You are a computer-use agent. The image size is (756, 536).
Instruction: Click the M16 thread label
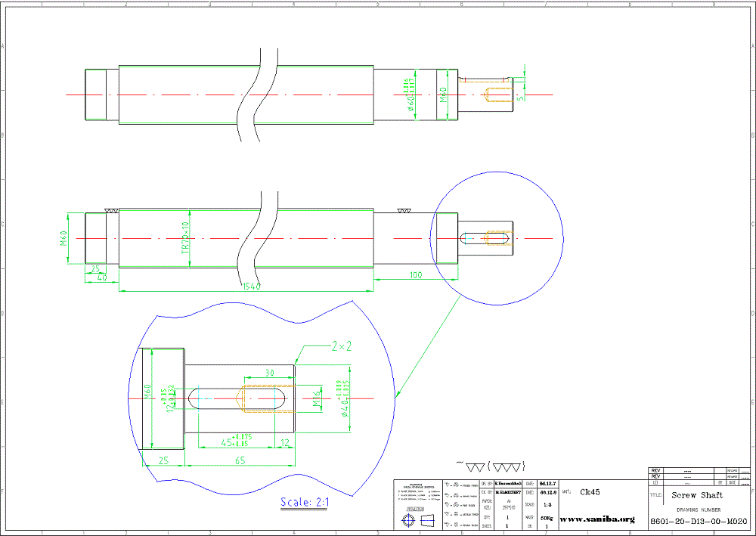pos(317,398)
